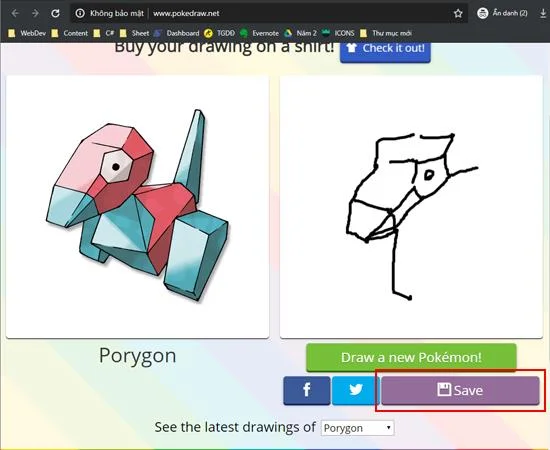550x450 pixels.
Task: Click the browser forward arrow
Action: (35, 13)
